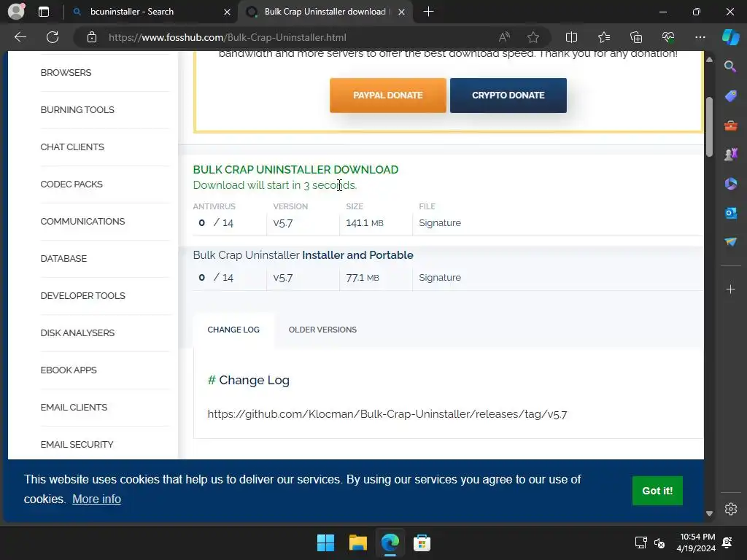The image size is (747, 560).
Task: Open Signature link for 77.1 MB file
Action: [x=440, y=277]
